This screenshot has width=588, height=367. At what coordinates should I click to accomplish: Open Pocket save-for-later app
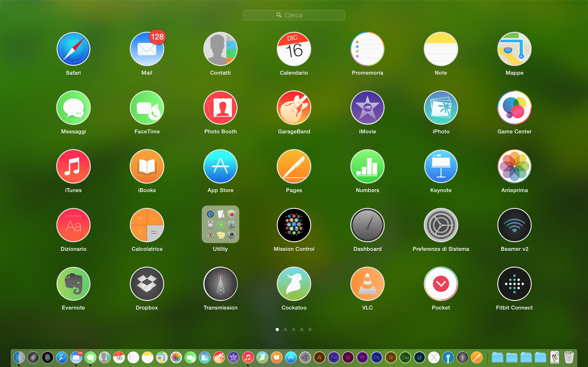pyautogui.click(x=441, y=284)
